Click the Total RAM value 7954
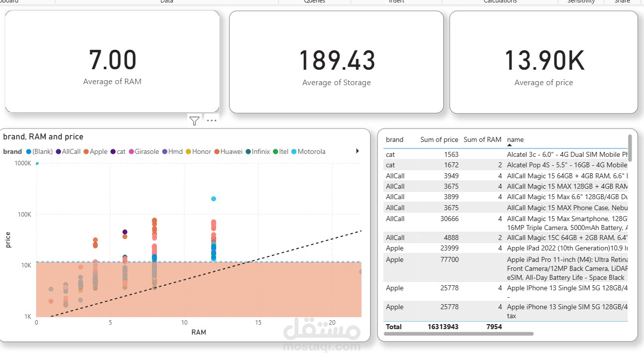This screenshot has height=360, width=644. (494, 327)
